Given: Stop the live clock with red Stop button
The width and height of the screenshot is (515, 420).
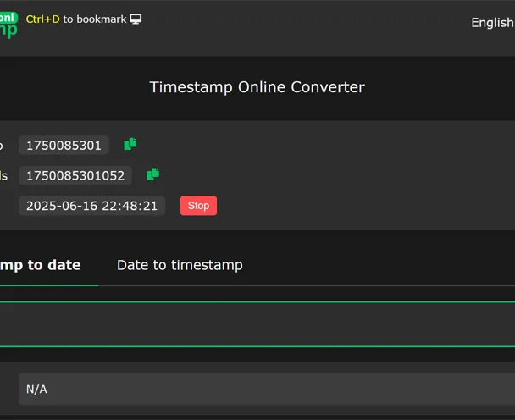Looking at the screenshot, I should point(198,206).
